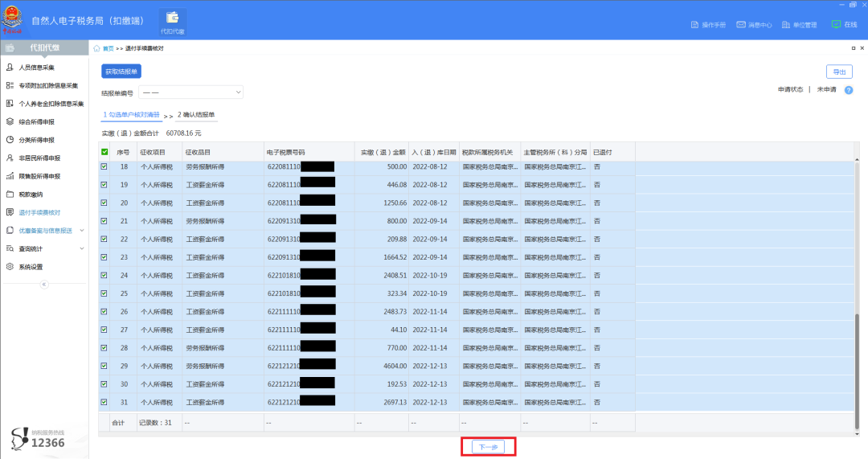This screenshot has height=459, width=868.
Task: Click the blue help question mark icon
Action: pyautogui.click(x=849, y=90)
